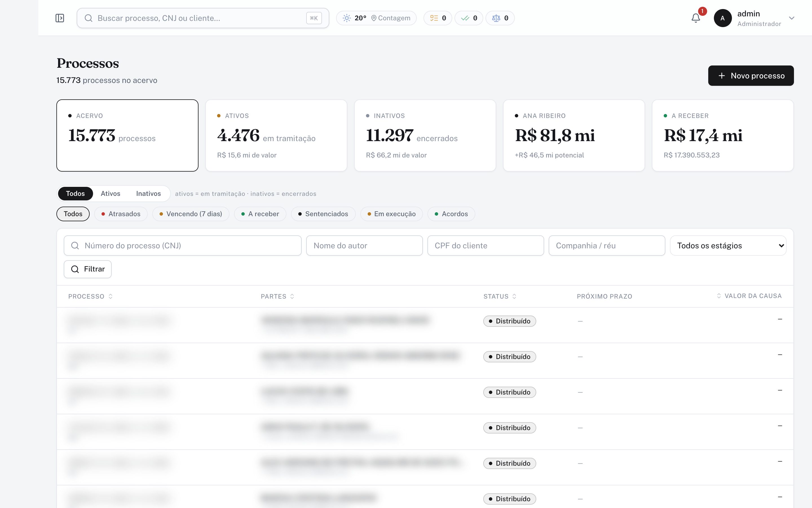Expand the admin user menu chevron

point(791,18)
